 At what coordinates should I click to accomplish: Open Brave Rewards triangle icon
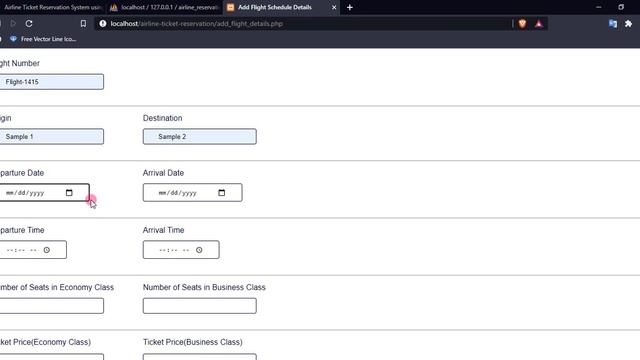(539, 24)
